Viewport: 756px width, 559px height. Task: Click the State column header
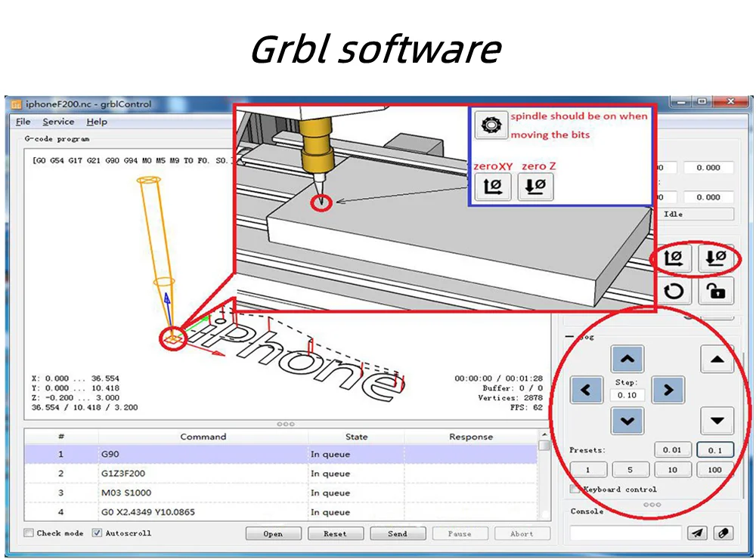356,437
